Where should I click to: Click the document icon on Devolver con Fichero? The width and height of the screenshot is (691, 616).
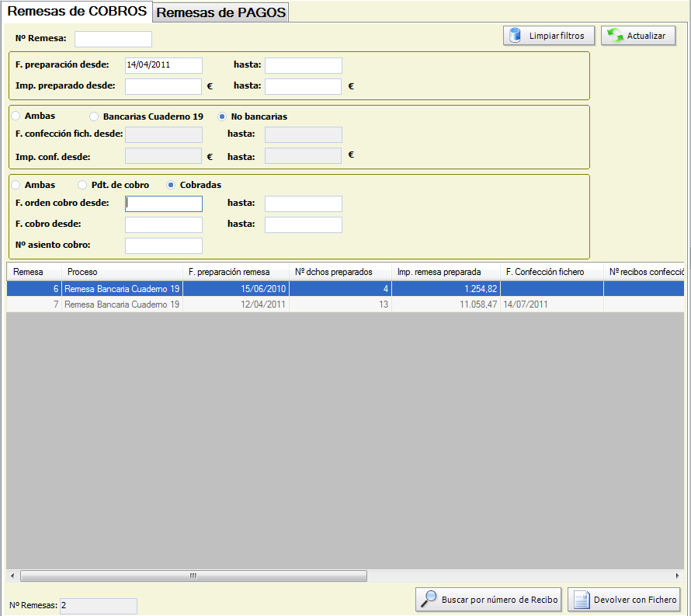pos(582,600)
